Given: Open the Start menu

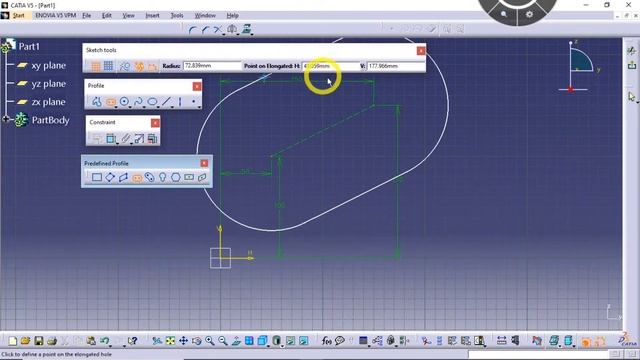Looking at the screenshot, I should 18,16.
